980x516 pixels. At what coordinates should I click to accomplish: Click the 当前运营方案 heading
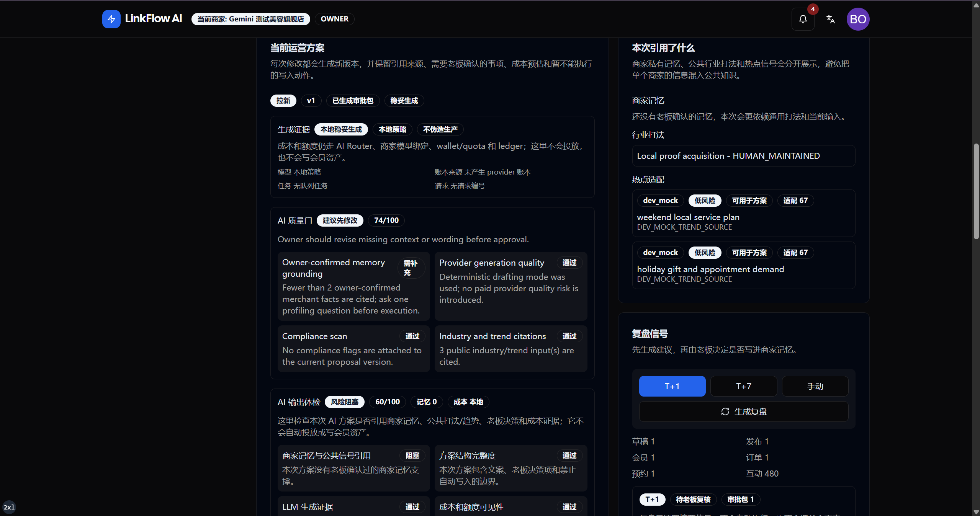coord(297,48)
